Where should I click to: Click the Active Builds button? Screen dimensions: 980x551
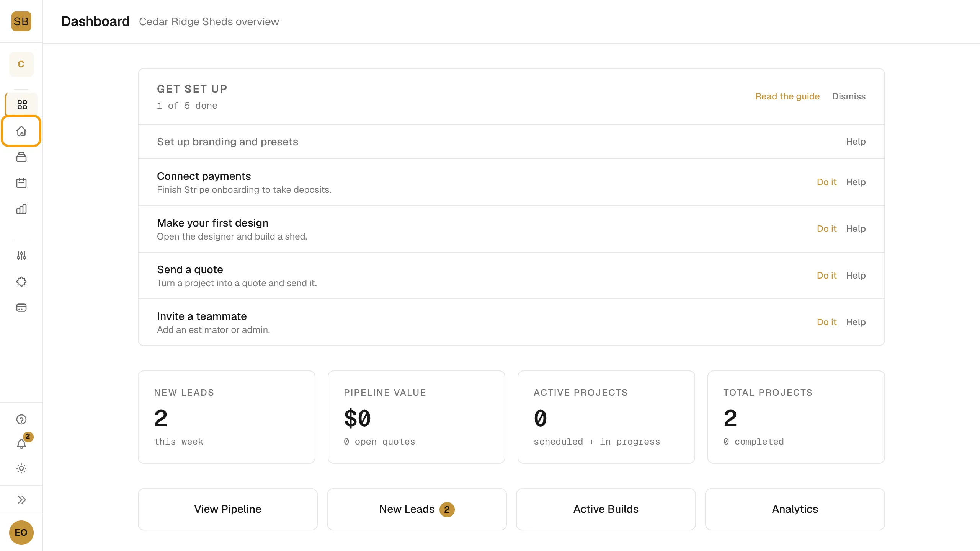[x=606, y=509]
